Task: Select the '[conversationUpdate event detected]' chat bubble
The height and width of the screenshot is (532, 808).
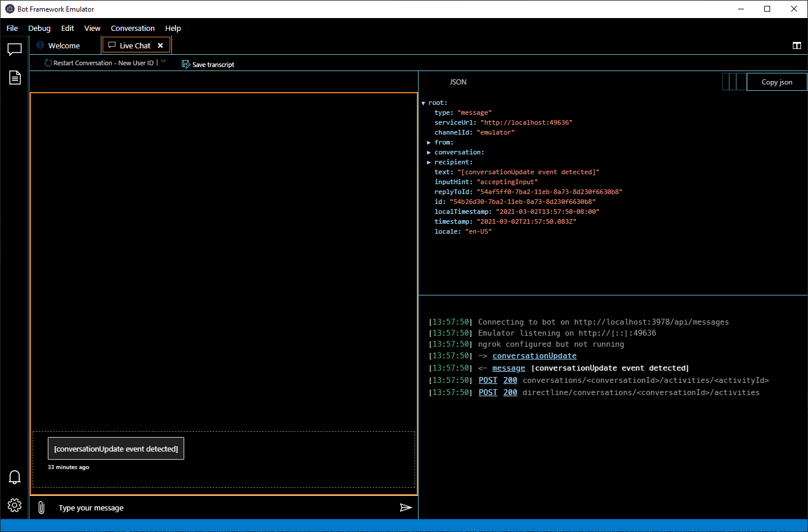Action: [116, 449]
